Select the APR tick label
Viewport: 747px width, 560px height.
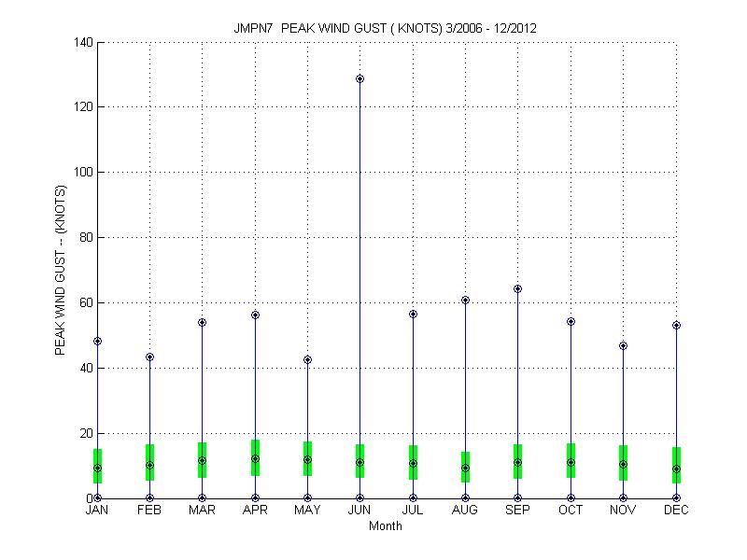pyautogui.click(x=255, y=511)
